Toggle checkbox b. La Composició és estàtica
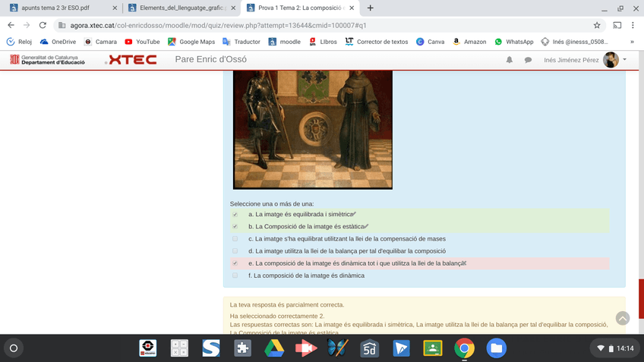The height and width of the screenshot is (362, 644). (x=235, y=226)
